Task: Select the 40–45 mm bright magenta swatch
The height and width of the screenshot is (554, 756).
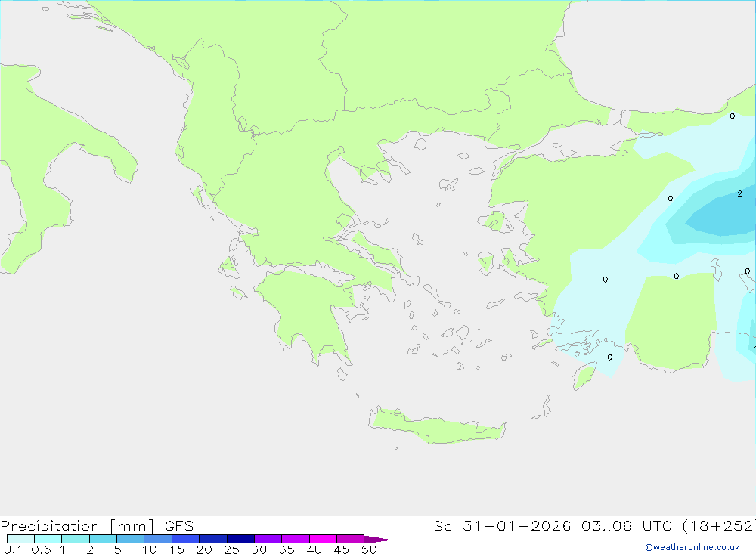Action: pyautogui.click(x=323, y=539)
